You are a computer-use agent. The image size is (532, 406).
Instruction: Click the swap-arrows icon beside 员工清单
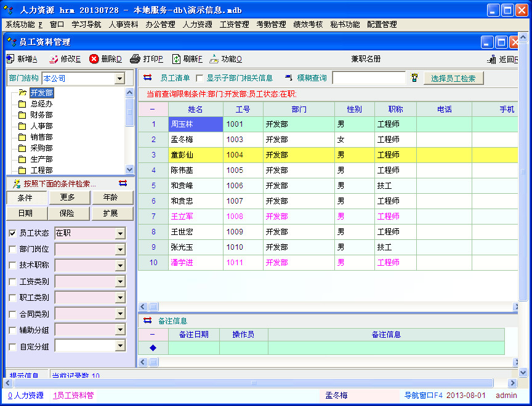coord(148,78)
